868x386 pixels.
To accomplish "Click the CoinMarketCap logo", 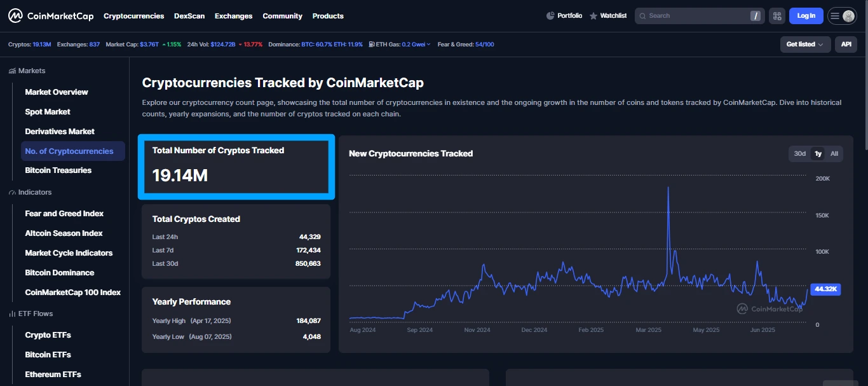I will 50,15.
